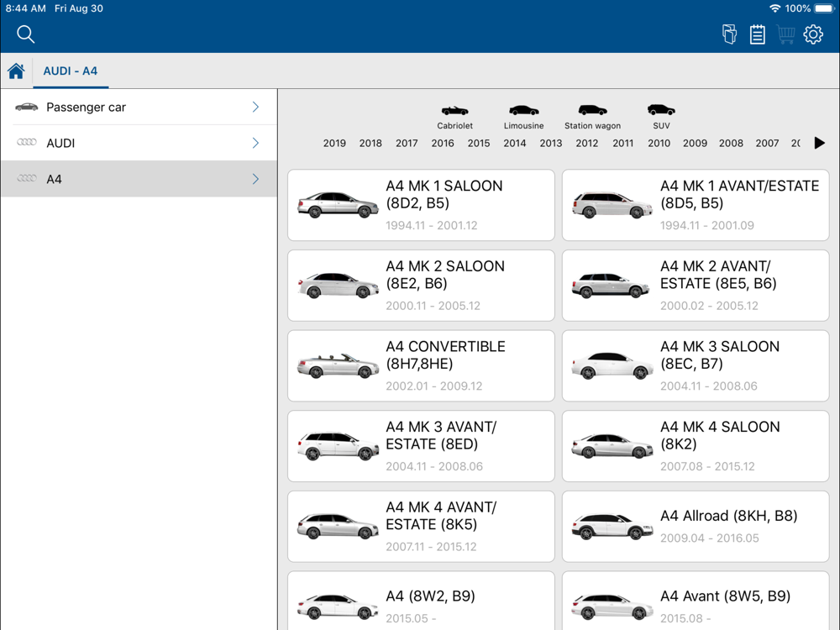840x630 pixels.
Task: Open A4 MK 1 SALOON (8D2, B5) card
Action: (x=421, y=205)
